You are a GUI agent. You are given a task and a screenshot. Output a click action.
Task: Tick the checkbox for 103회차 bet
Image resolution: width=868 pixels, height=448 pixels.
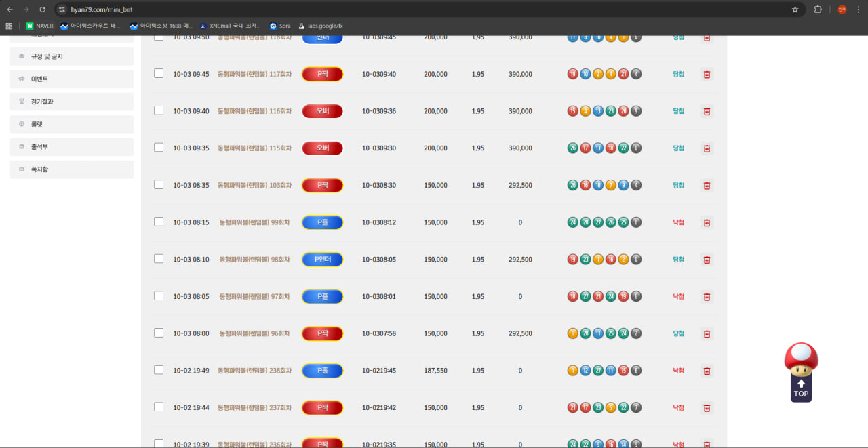(x=159, y=184)
